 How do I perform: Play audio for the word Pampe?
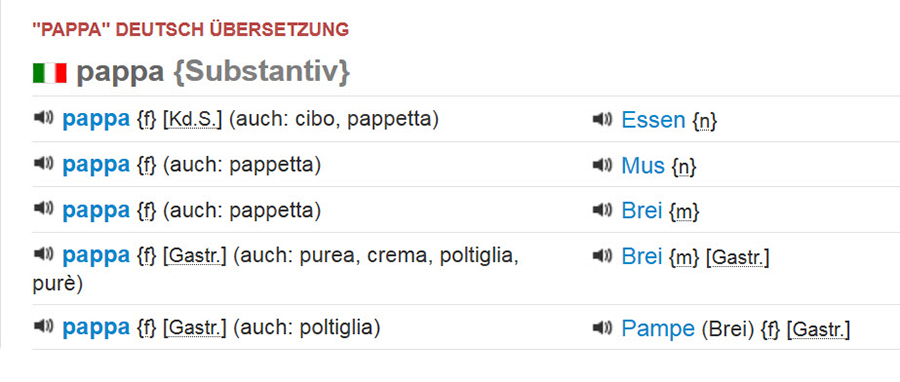(602, 328)
